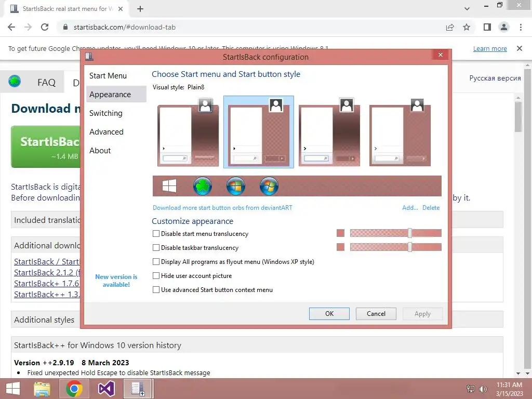Viewport: 532px width, 399px height.
Task: Switch to Русская версия of the site
Action: (495, 78)
